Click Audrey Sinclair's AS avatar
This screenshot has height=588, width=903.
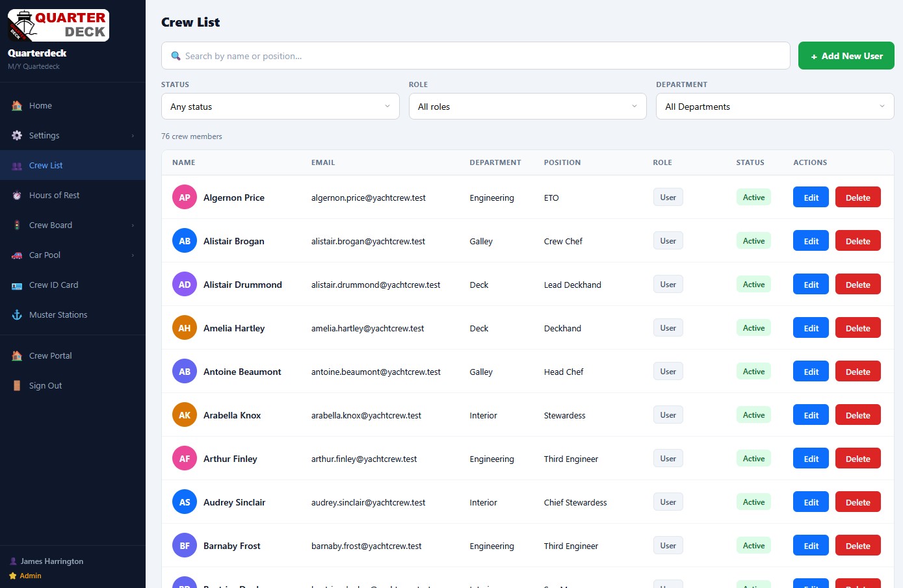coord(185,502)
